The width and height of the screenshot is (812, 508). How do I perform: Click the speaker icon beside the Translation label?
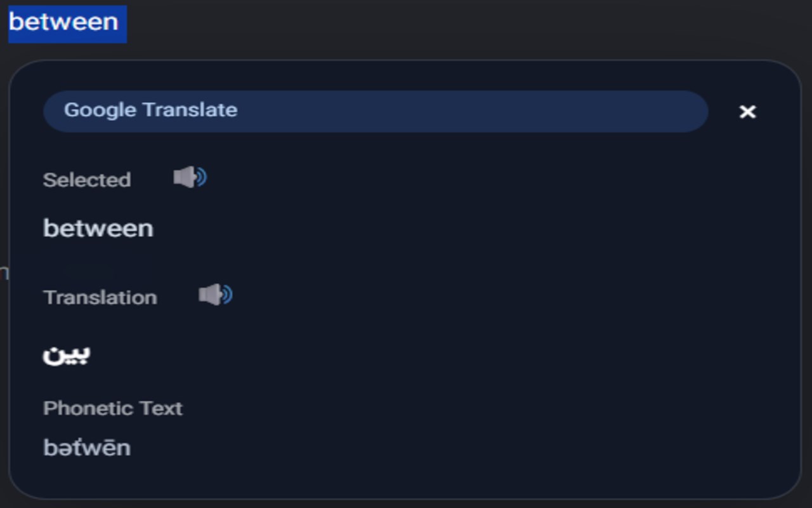point(216,295)
